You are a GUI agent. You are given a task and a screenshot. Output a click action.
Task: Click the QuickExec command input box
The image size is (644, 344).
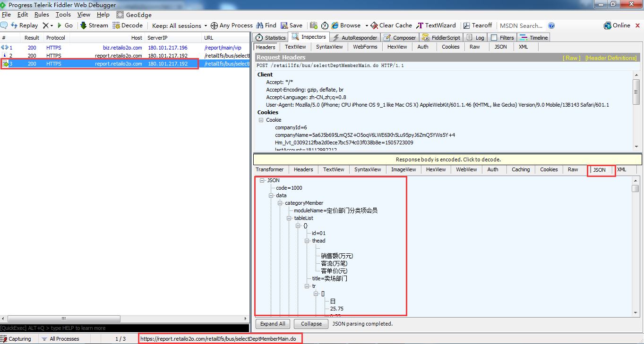click(125, 328)
